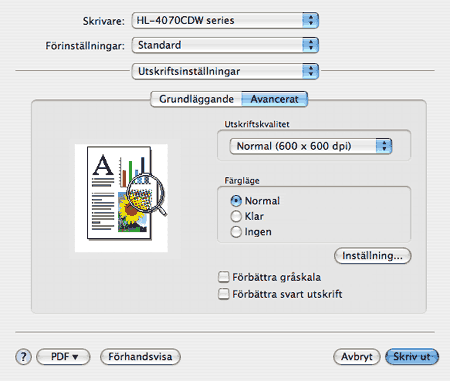Enable Förbättra gråskala checkbox

pyautogui.click(x=223, y=277)
